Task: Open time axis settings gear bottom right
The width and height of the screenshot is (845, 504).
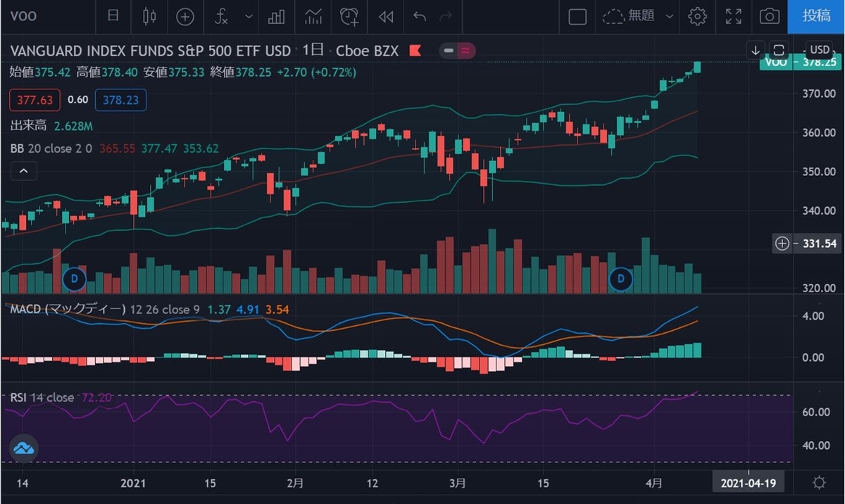Action: coord(818,483)
